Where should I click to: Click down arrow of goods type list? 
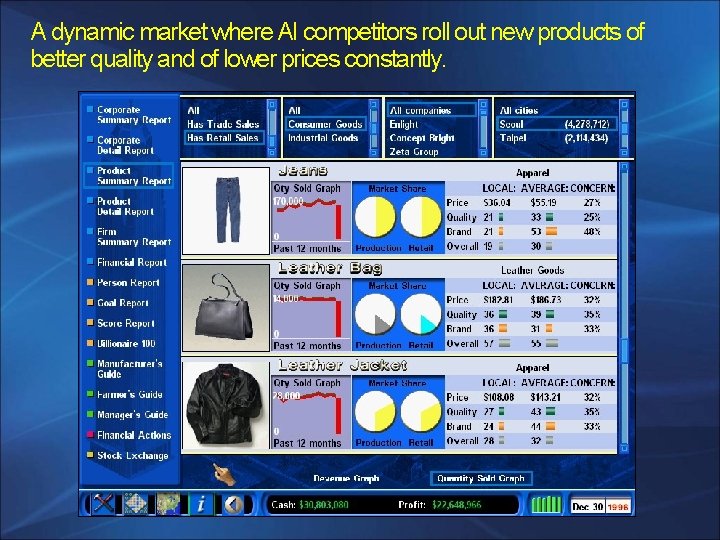[374, 151]
